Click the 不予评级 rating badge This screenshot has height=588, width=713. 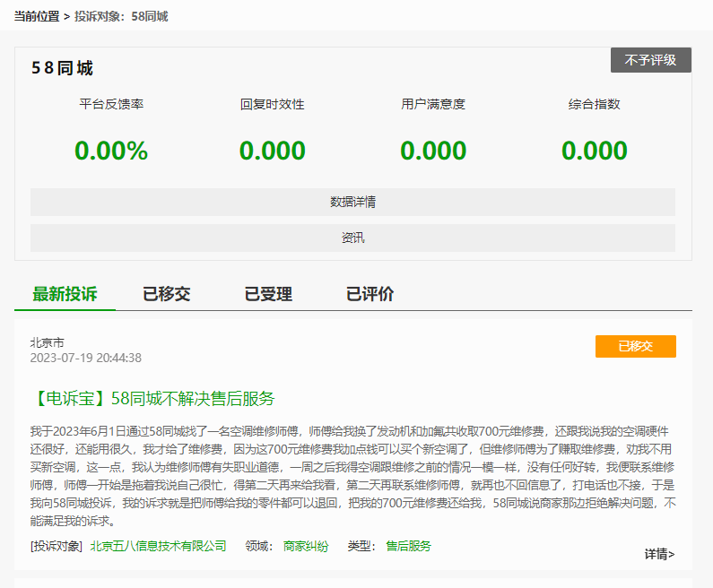(650, 60)
